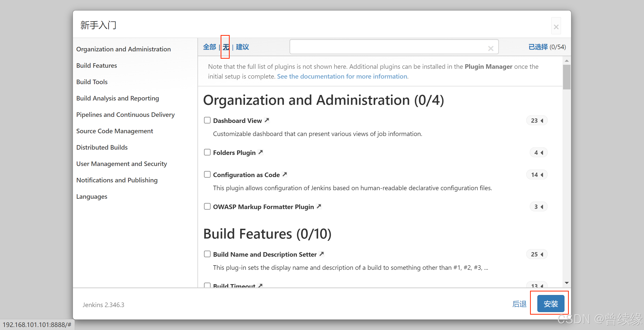
Task: Go to Languages category
Action: (x=92, y=196)
